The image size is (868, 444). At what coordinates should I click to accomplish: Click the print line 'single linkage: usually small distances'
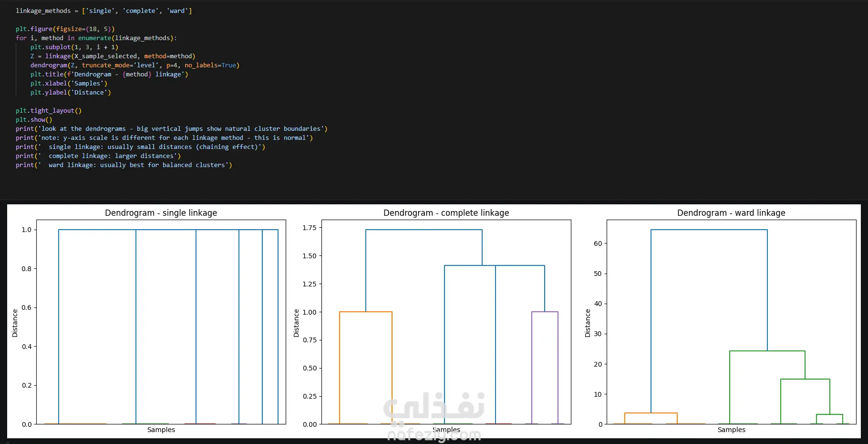140,147
